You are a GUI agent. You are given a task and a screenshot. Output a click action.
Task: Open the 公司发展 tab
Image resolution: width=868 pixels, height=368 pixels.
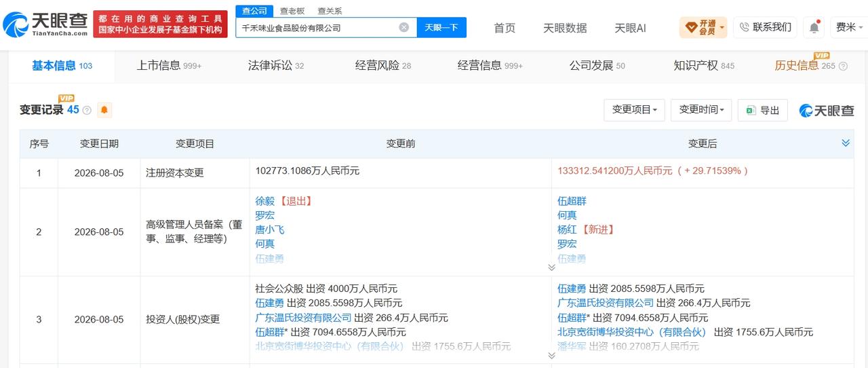pyautogui.click(x=597, y=66)
